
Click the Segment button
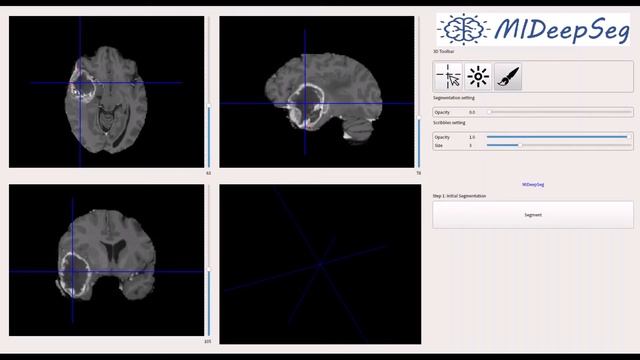click(x=533, y=215)
